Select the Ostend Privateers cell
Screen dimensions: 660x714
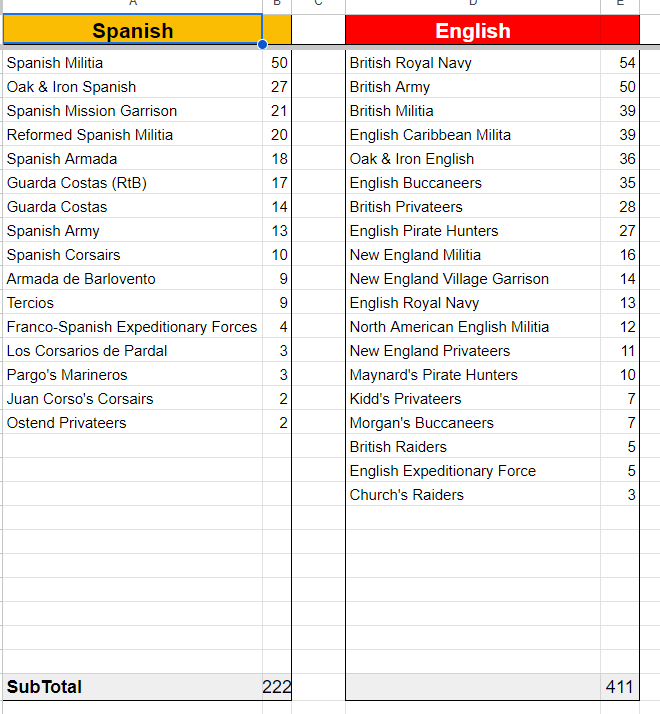point(67,423)
